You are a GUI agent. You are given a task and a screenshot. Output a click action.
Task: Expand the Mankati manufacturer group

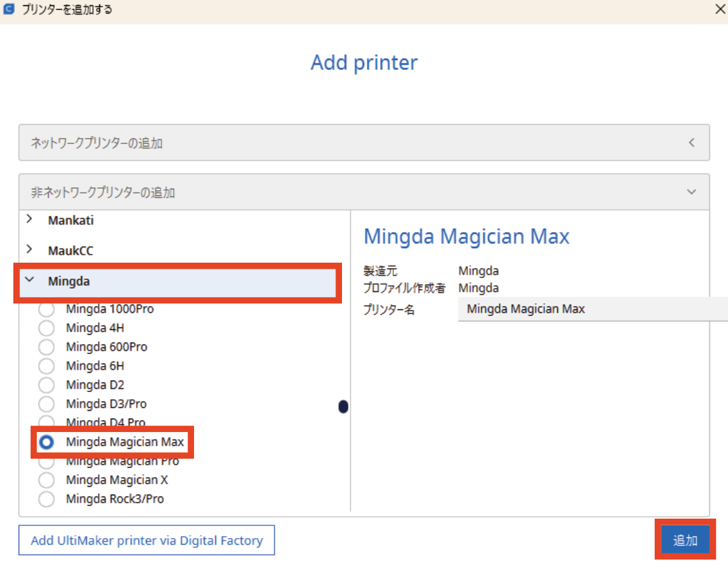tap(30, 219)
